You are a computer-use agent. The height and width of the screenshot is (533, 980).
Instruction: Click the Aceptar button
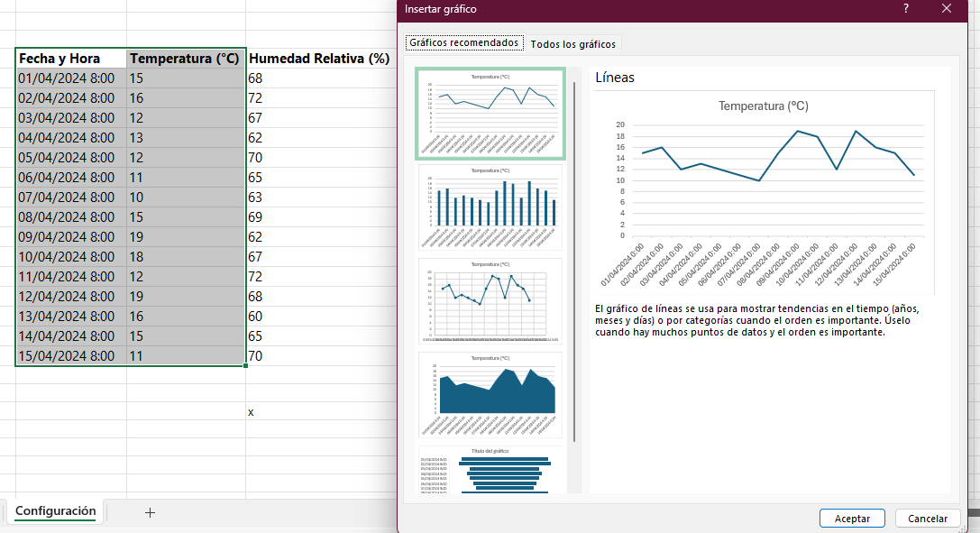(851, 519)
